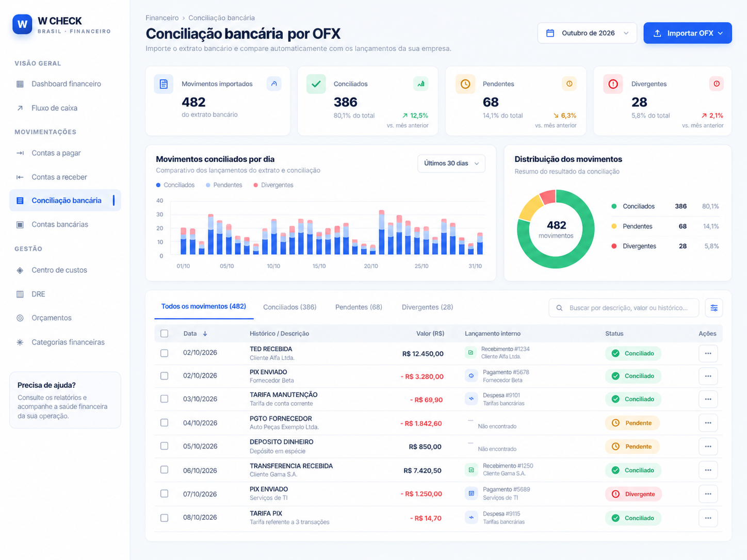Open the Últimos 30 dias period dropdown

tap(451, 163)
